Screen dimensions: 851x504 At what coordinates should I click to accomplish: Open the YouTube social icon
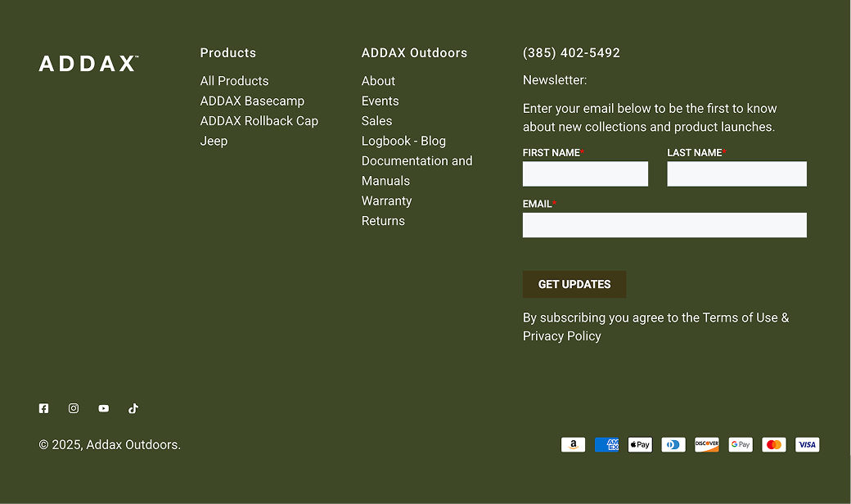point(104,408)
